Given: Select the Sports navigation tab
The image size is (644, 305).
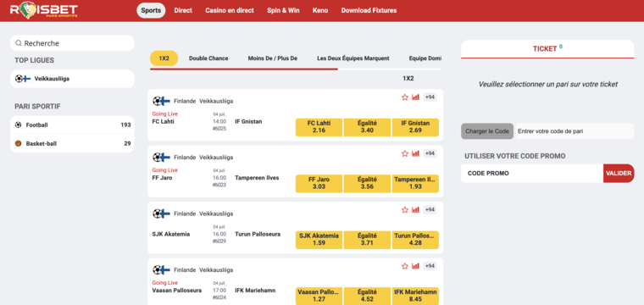Looking at the screenshot, I should click(x=151, y=10).
